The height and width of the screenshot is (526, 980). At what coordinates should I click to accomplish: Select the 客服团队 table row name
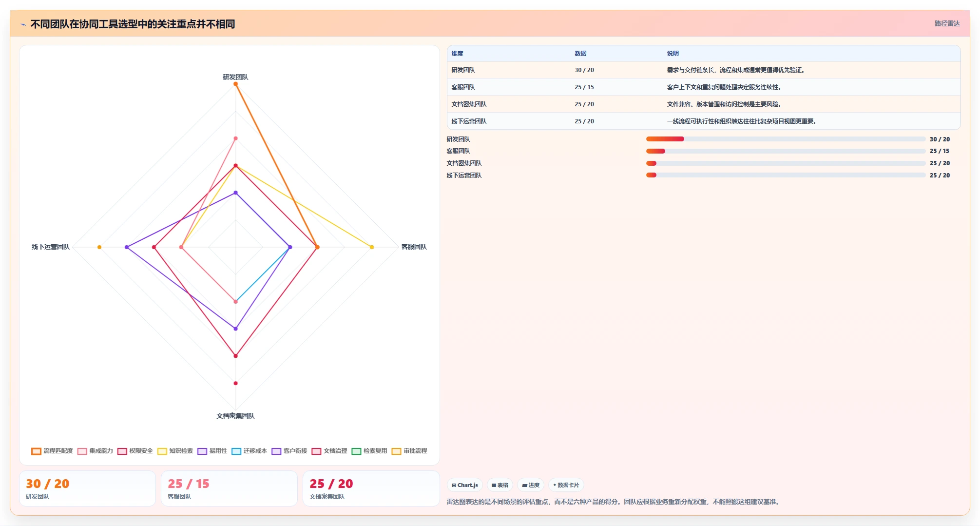point(463,87)
